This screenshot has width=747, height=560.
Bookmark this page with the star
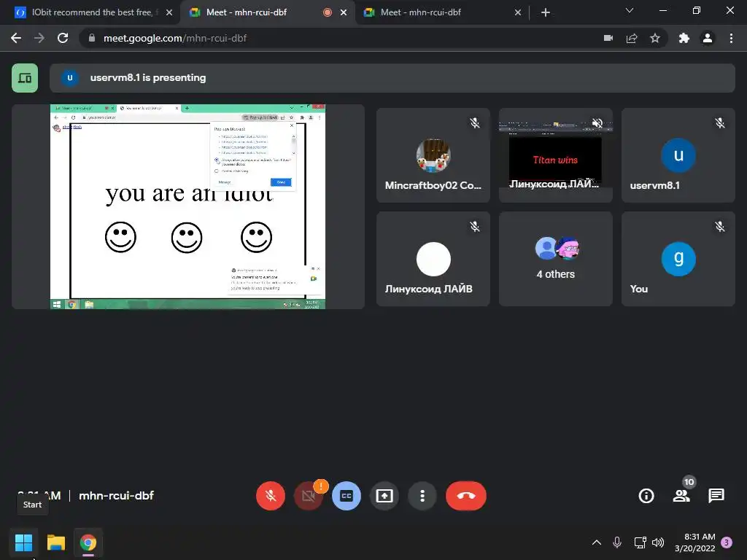655,38
